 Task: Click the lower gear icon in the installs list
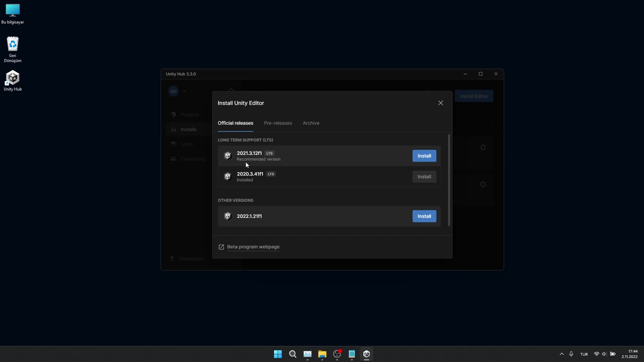click(x=483, y=184)
